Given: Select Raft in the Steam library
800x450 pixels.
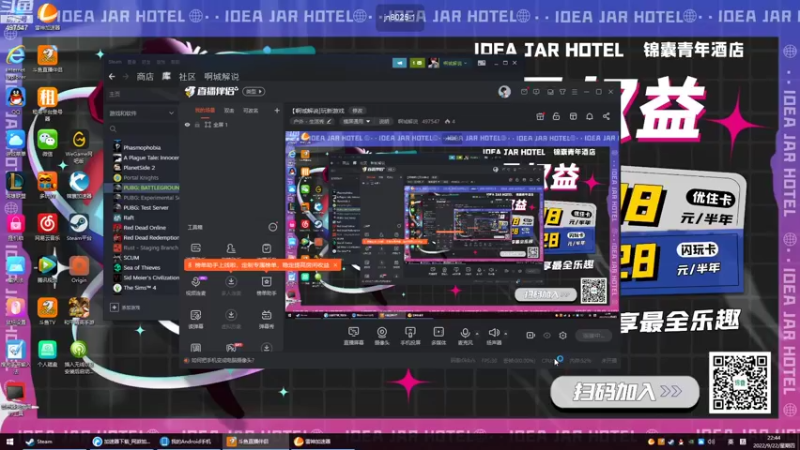Looking at the screenshot, I should pyautogui.click(x=128, y=217).
